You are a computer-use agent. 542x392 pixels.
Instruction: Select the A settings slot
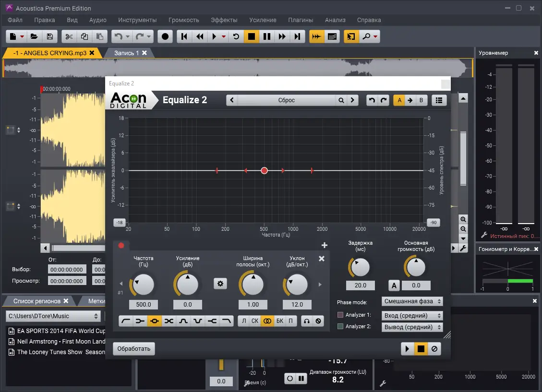pyautogui.click(x=399, y=100)
